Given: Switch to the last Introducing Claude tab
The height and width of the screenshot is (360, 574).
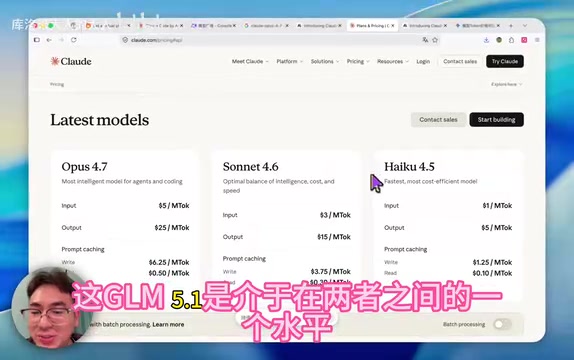Looking at the screenshot, I should coord(425,26).
